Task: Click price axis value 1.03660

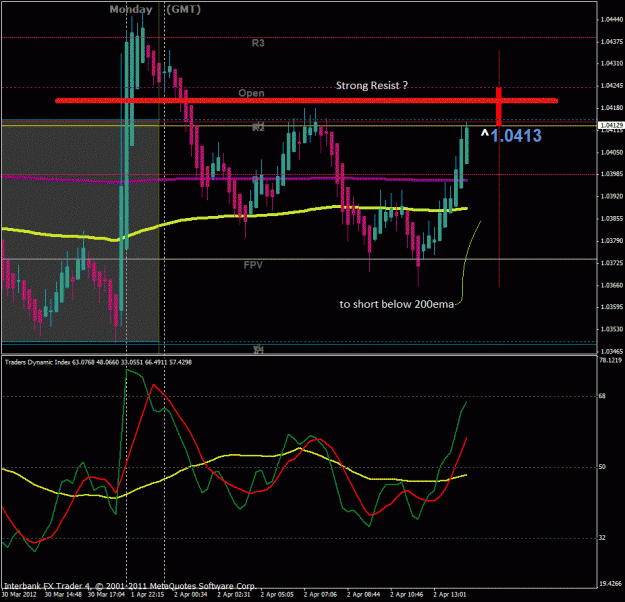Action: tap(611, 285)
